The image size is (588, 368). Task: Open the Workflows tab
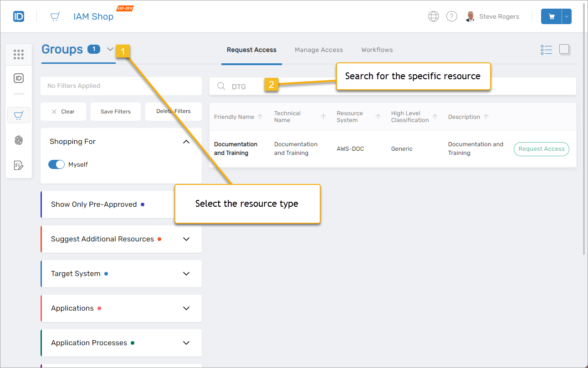(377, 50)
